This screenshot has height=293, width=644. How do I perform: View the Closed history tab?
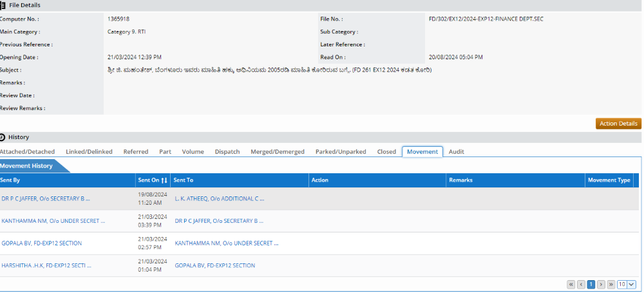(x=386, y=152)
